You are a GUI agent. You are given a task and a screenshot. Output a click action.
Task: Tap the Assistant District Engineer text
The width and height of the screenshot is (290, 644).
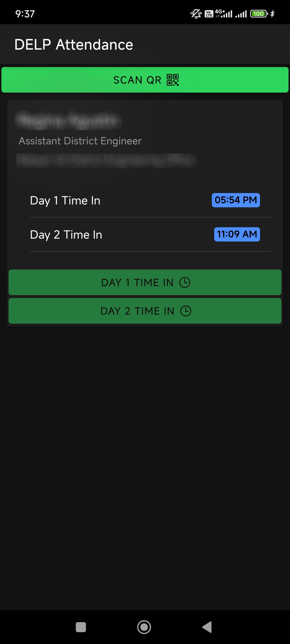80,141
